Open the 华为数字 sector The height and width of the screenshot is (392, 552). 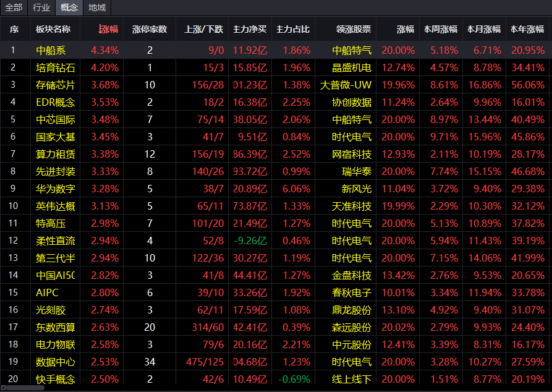click(55, 189)
